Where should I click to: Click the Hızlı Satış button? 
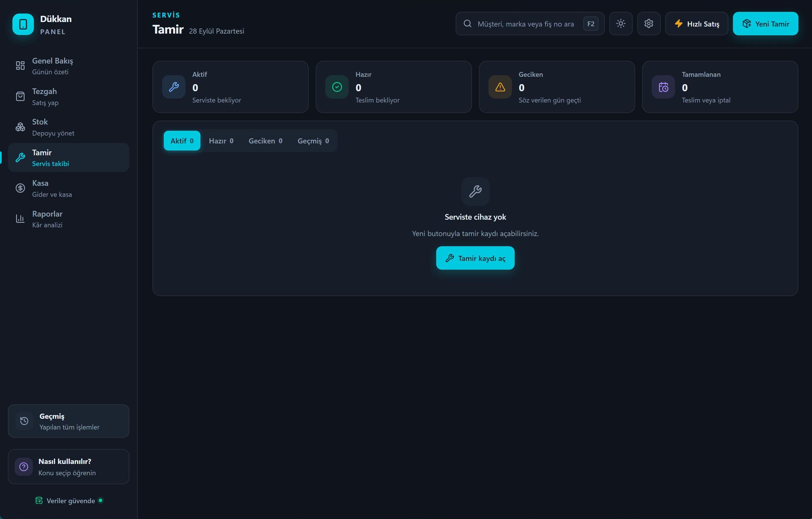coord(696,24)
